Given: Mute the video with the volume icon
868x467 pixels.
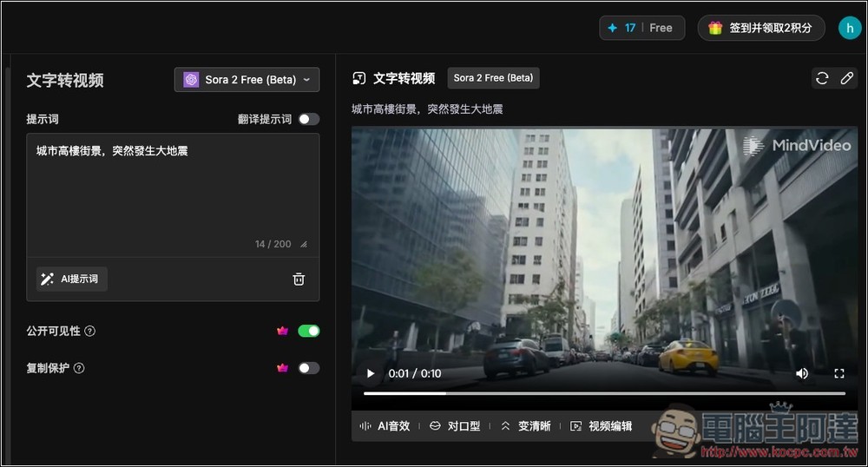Looking at the screenshot, I should point(802,373).
